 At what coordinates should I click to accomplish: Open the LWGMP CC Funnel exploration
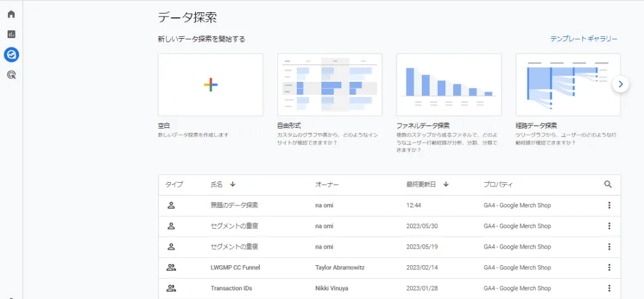[236, 268]
